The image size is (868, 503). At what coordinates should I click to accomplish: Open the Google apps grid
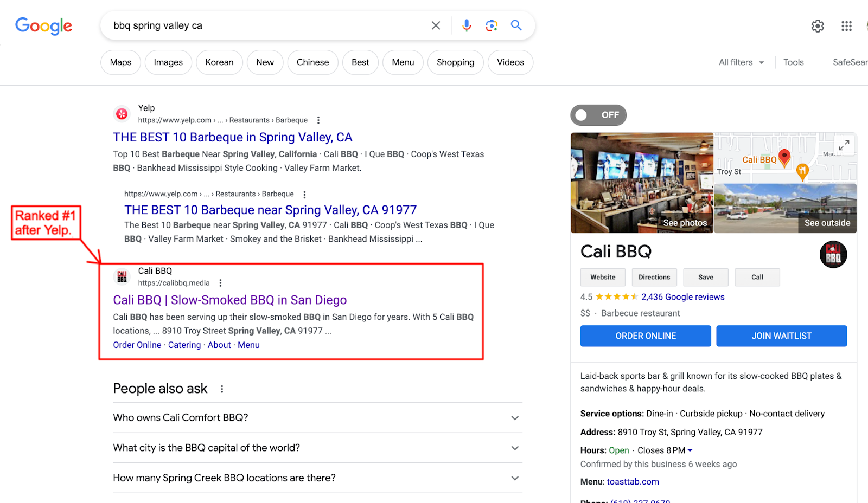846,26
